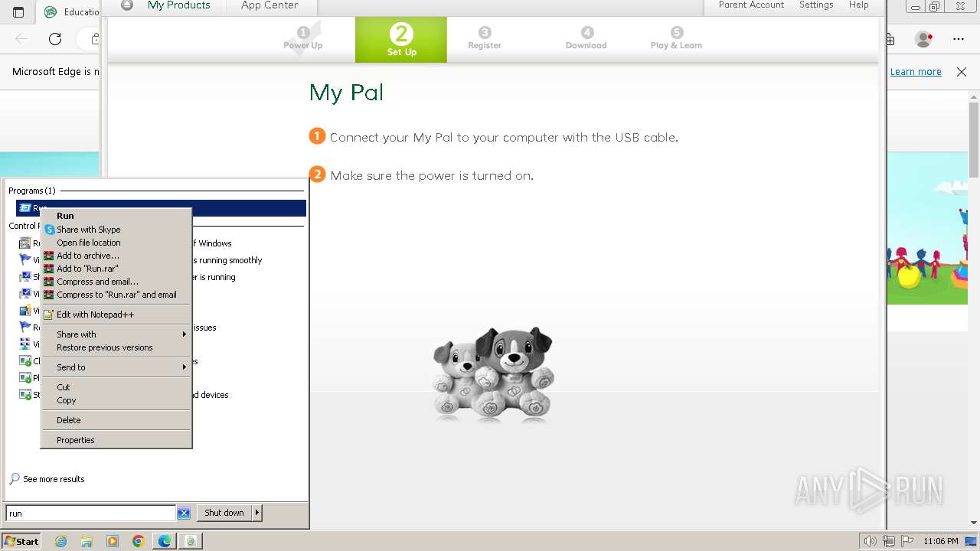
Task: Refresh the Edge page
Action: click(55, 38)
